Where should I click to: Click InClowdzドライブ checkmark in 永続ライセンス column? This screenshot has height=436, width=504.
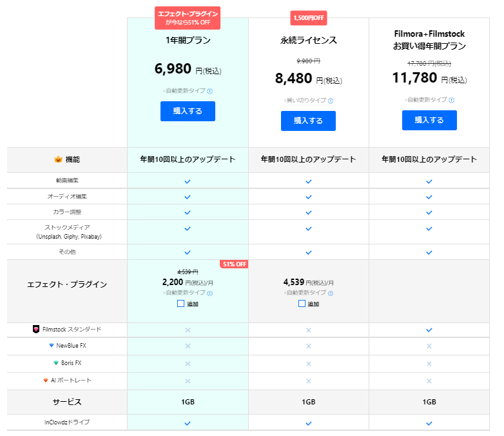[x=309, y=424]
